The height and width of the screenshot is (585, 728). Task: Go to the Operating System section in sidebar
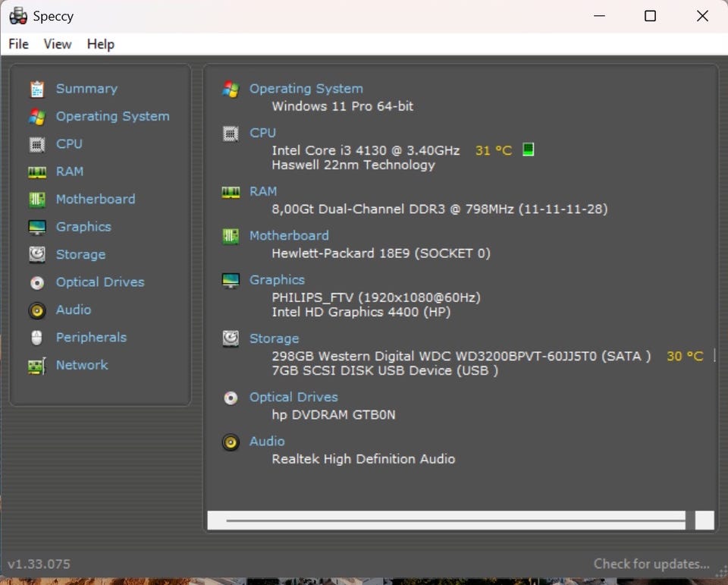pyautogui.click(x=113, y=116)
